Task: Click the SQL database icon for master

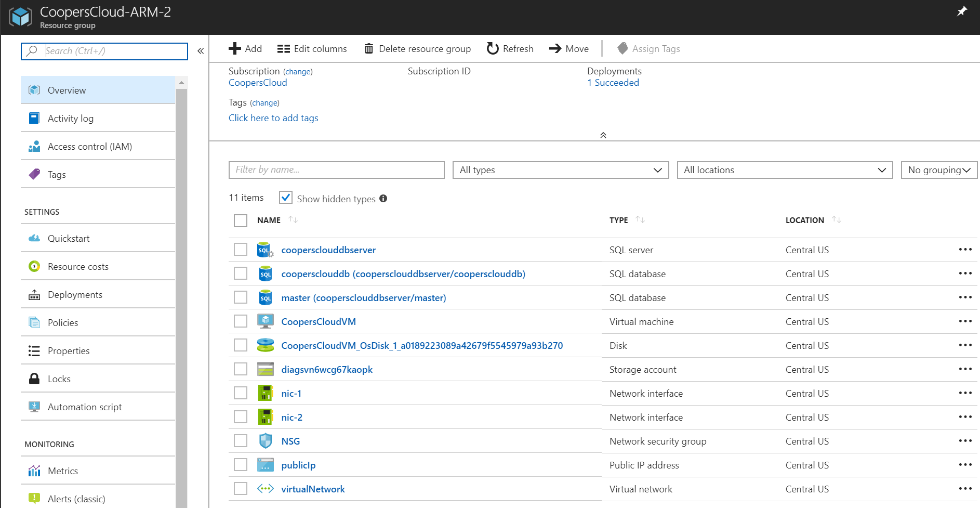Action: pyautogui.click(x=266, y=298)
